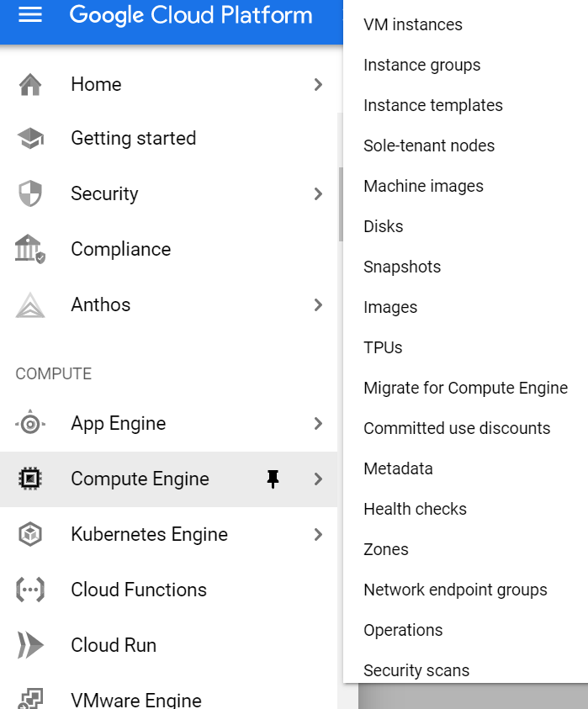This screenshot has width=588, height=709.
Task: Expand the Anthos submenu chevron
Action: (x=318, y=304)
